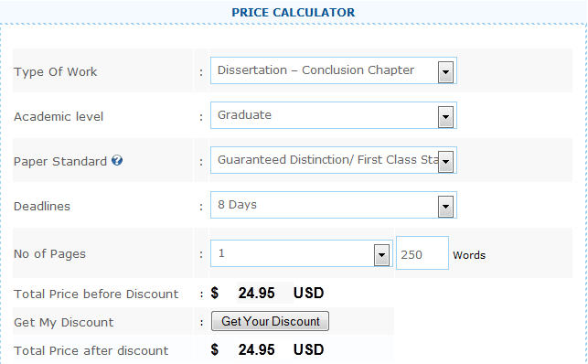Open the Type Of Work dropdown arrow
The image size is (588, 364).
tap(445, 71)
